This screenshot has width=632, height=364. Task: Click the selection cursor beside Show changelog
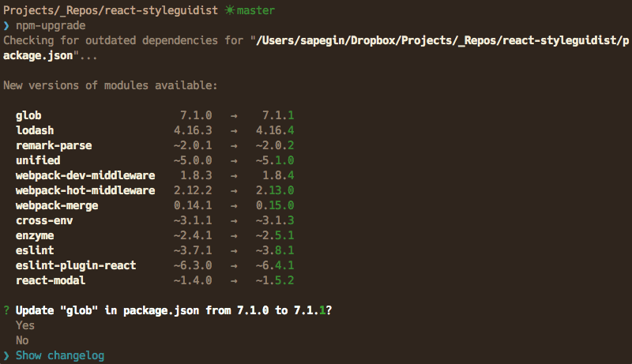(x=6, y=356)
